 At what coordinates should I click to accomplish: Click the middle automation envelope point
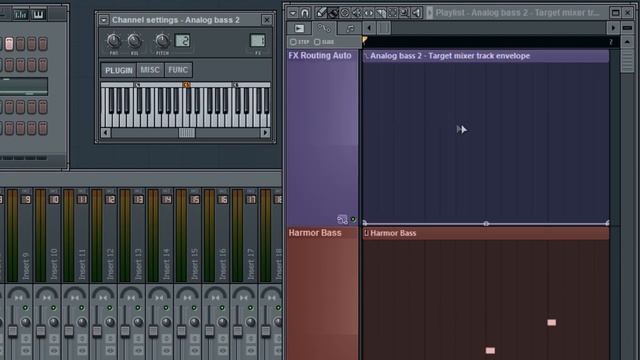(486, 223)
